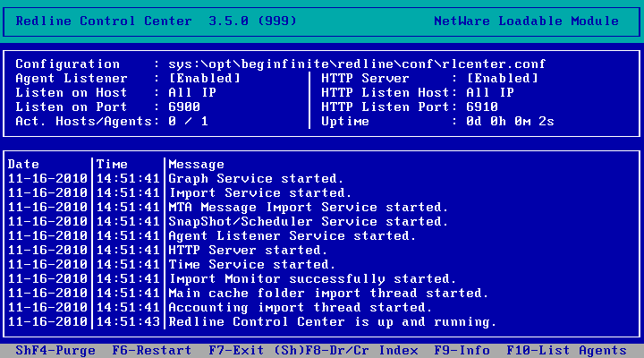Select Redline Control Center is up and running row

click(252, 323)
